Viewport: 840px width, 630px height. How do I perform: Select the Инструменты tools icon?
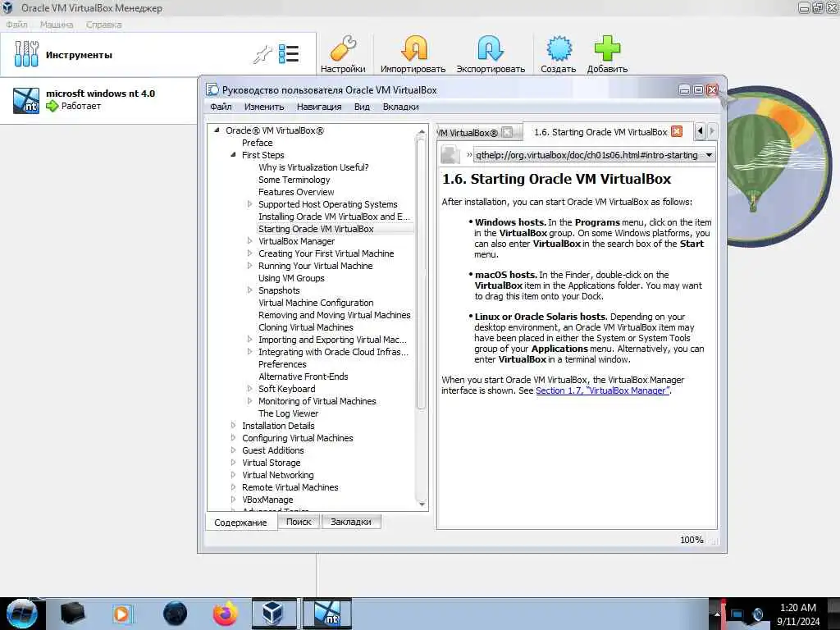tap(26, 54)
